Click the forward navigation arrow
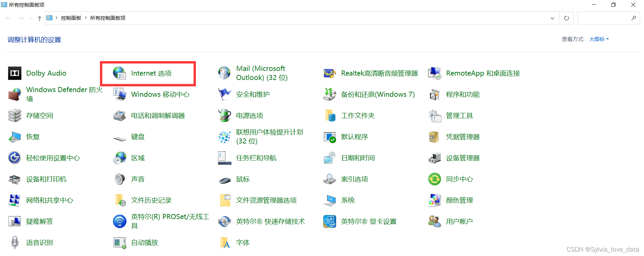This screenshot has width=644, height=256. click(x=21, y=18)
